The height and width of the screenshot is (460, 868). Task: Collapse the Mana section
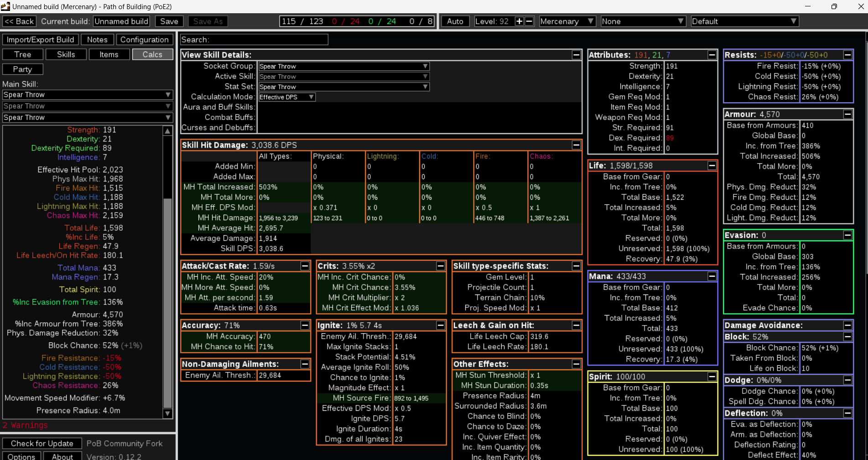tap(712, 276)
